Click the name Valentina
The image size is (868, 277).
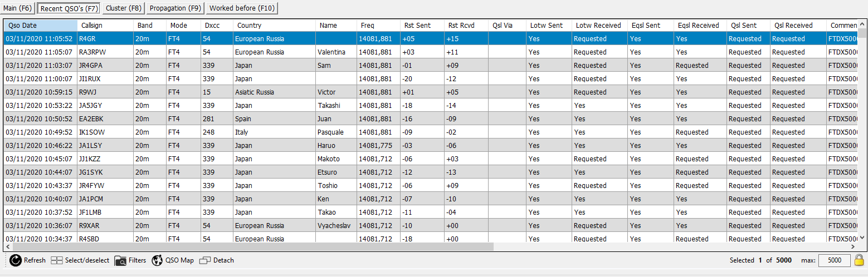tap(331, 52)
